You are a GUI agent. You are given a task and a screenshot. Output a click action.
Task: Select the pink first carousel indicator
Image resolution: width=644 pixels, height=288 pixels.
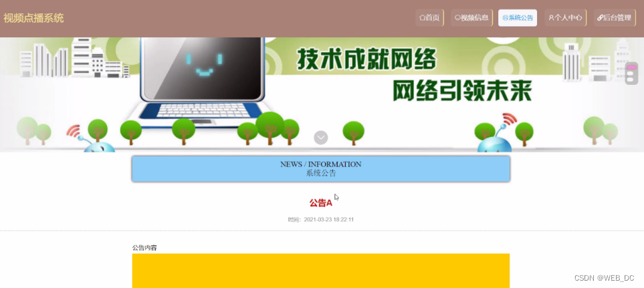pos(632,67)
